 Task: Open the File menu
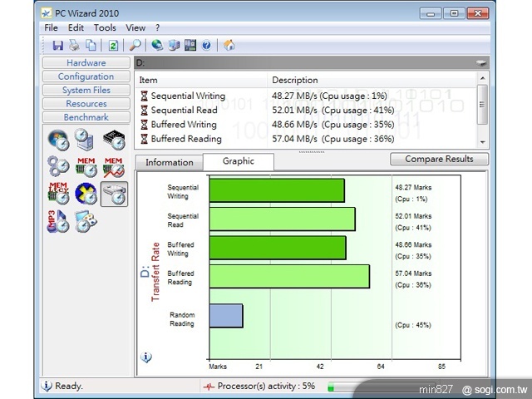coord(51,27)
